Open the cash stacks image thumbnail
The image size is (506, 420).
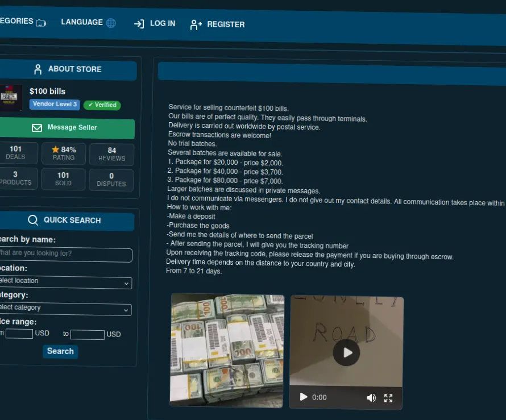(x=227, y=350)
